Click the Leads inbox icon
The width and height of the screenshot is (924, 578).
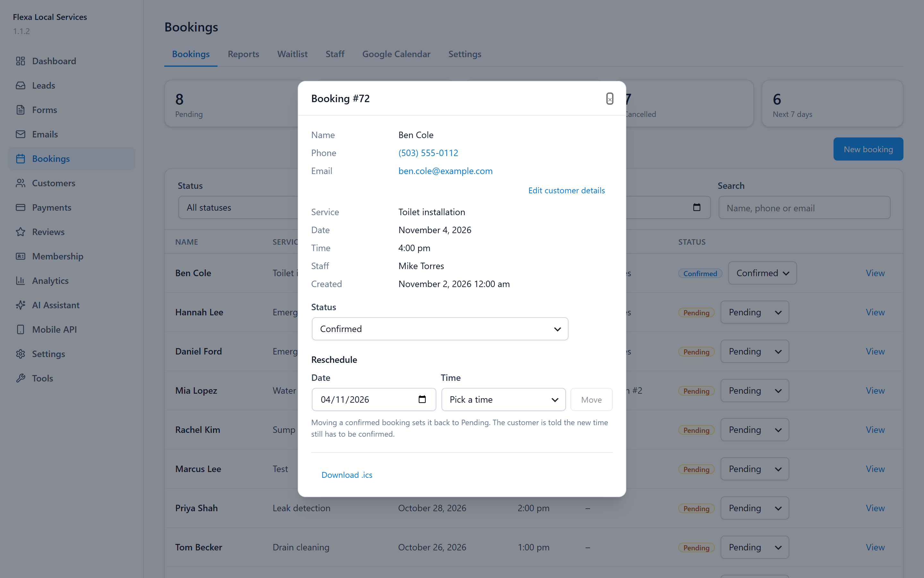(x=21, y=86)
